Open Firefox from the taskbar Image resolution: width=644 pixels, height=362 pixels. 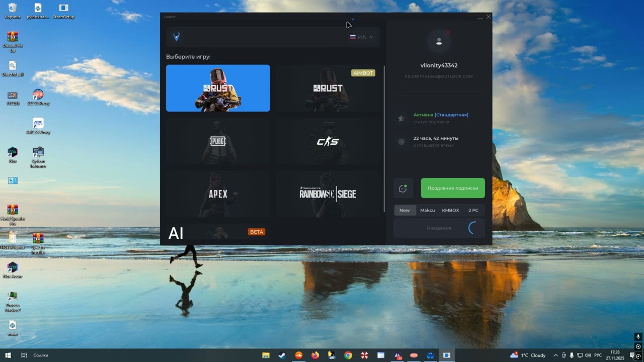(x=315, y=355)
